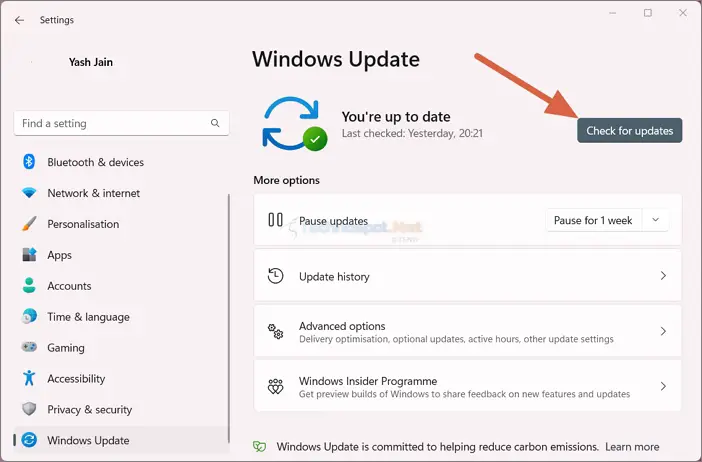Click the Yash Jain profile name
This screenshot has height=462, width=702.
point(91,62)
